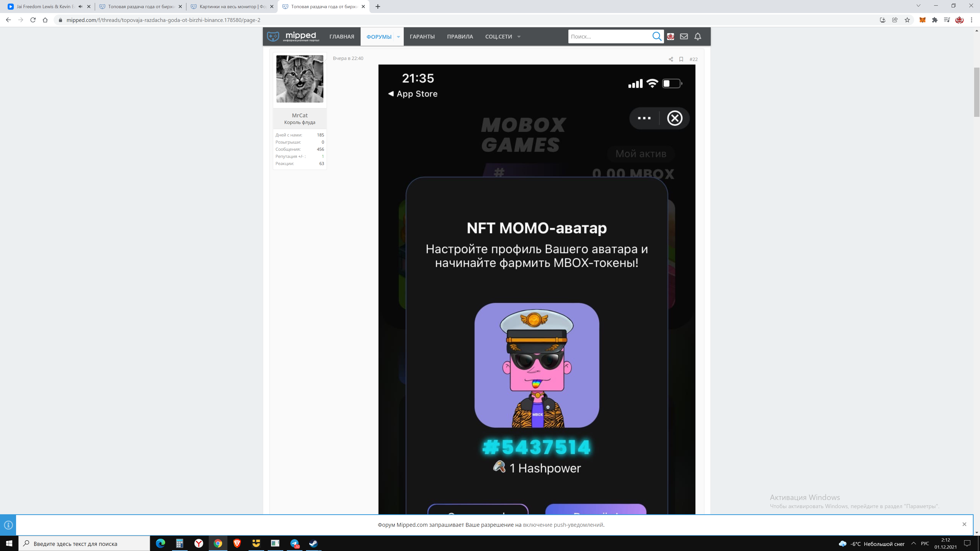Screen dimensions: 980x551
Task: Click the Реакции count 63
Action: (x=322, y=164)
